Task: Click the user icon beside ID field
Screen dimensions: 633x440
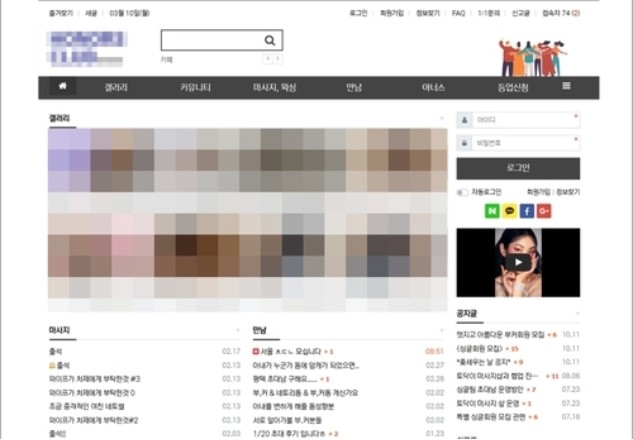Action: (x=465, y=120)
